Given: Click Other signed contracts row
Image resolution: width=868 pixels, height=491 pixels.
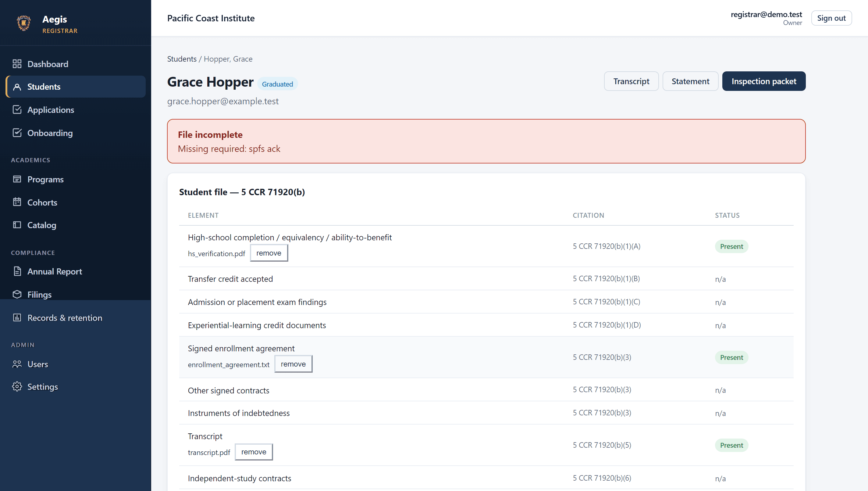Looking at the screenshot, I should coord(486,390).
